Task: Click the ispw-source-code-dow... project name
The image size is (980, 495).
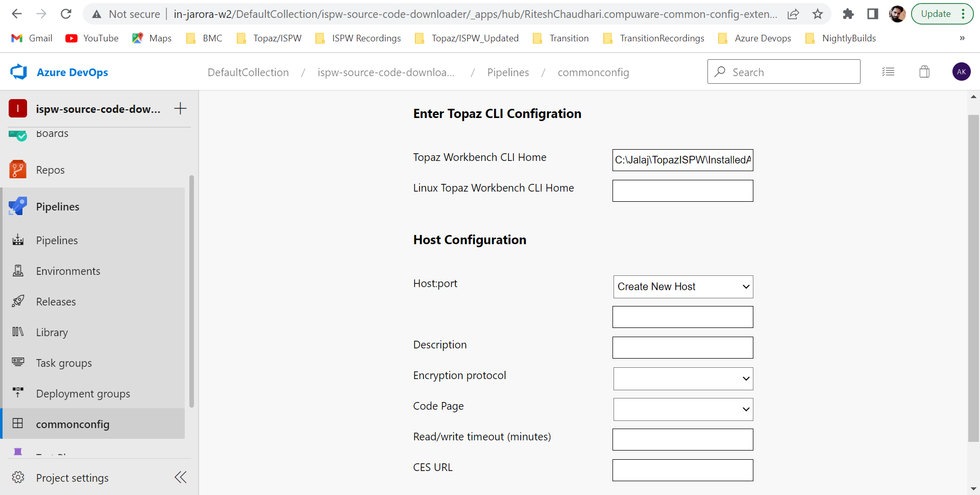Action: [x=98, y=109]
